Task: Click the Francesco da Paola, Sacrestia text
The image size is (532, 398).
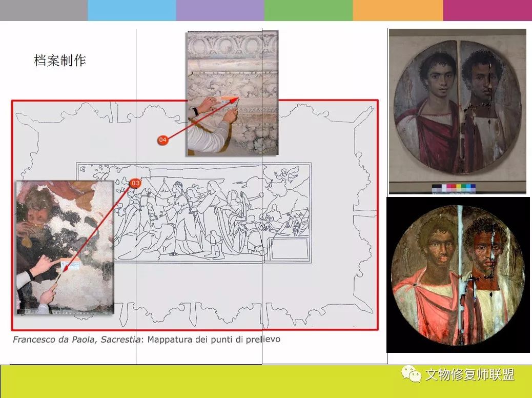Action: point(76,339)
